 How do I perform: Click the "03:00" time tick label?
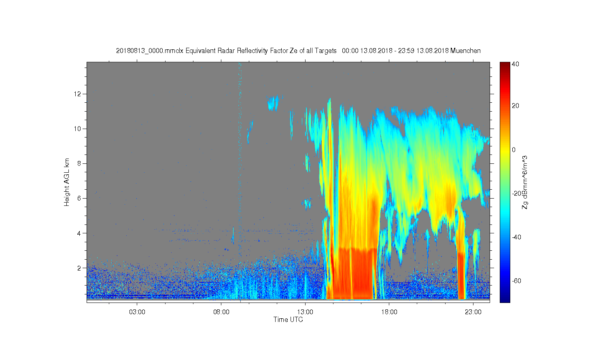137,312
